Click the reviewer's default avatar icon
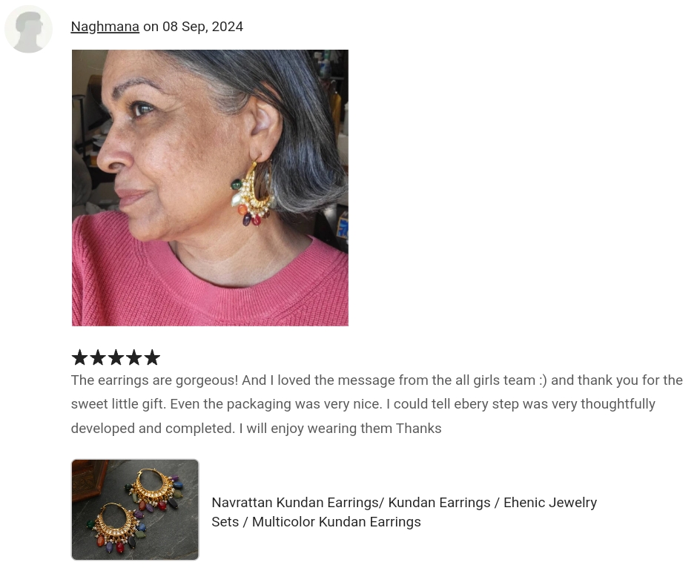Image resolution: width=700 pixels, height=588 pixels. (x=29, y=29)
